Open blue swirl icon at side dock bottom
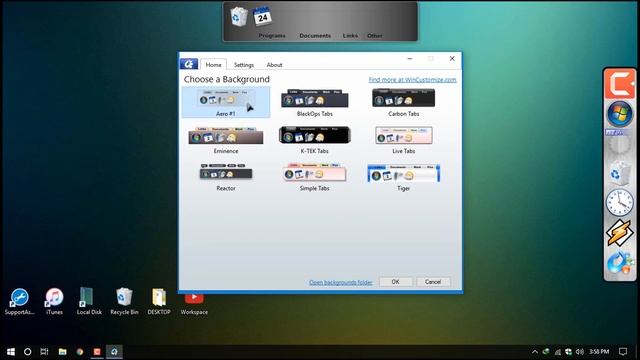This screenshot has width=640, height=360. [620, 262]
